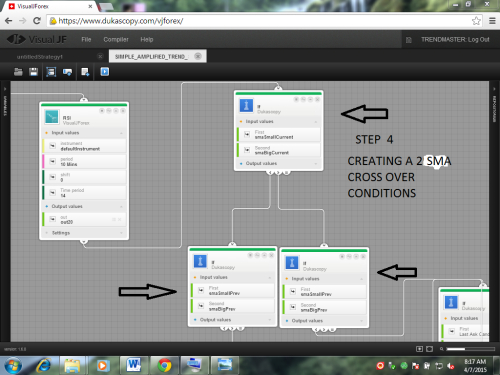Click the browser address bar URL

121,21
